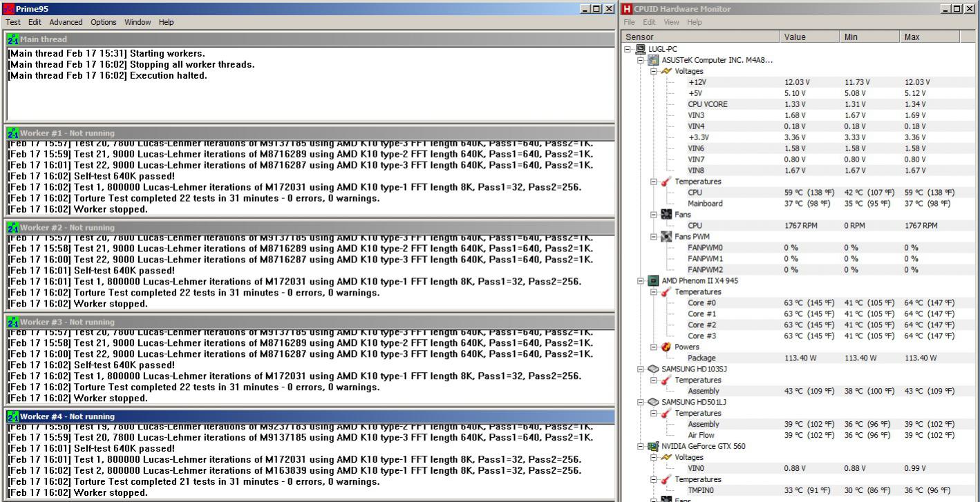This screenshot has height=502, width=980.
Task: Activate the Worker #1 - Not running title bar
Action: pos(310,133)
